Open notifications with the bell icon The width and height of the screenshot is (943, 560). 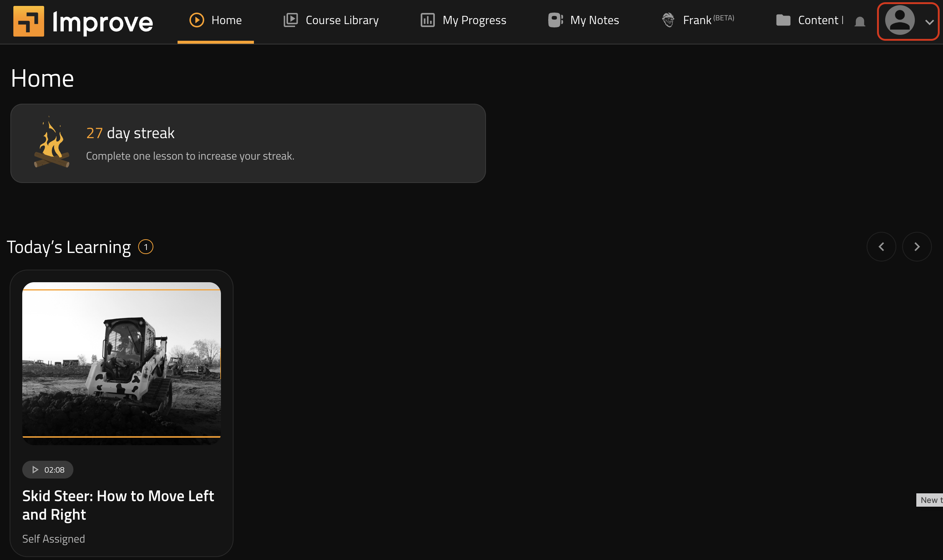click(x=860, y=22)
